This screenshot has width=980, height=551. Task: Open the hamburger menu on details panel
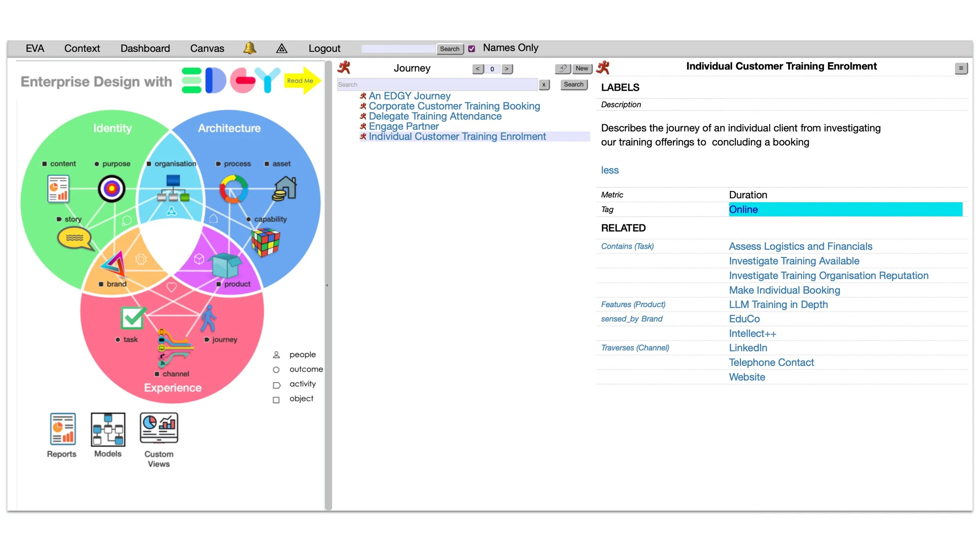(960, 68)
